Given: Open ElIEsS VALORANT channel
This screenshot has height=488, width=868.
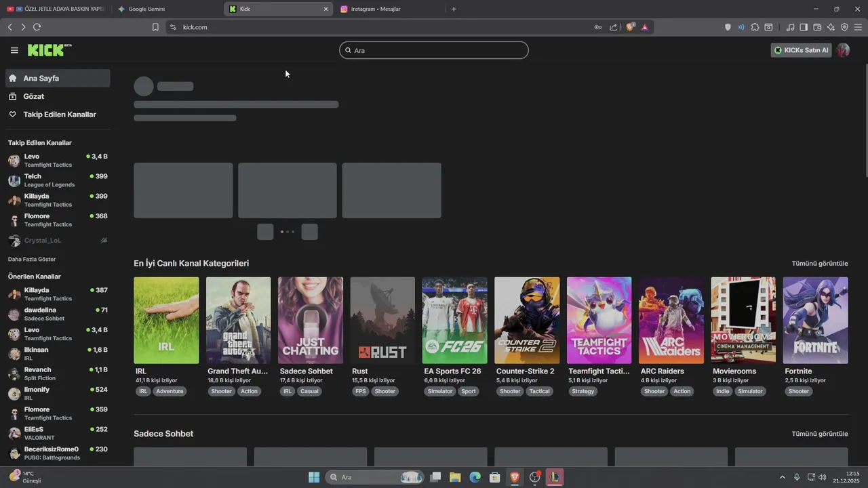Looking at the screenshot, I should coord(58,433).
